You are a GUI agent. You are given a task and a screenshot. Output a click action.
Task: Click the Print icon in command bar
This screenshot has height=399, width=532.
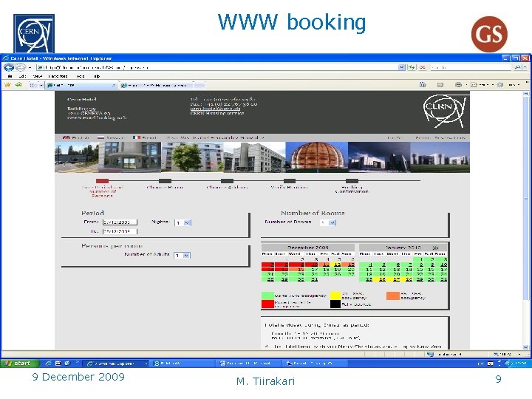pyautogui.click(x=458, y=85)
